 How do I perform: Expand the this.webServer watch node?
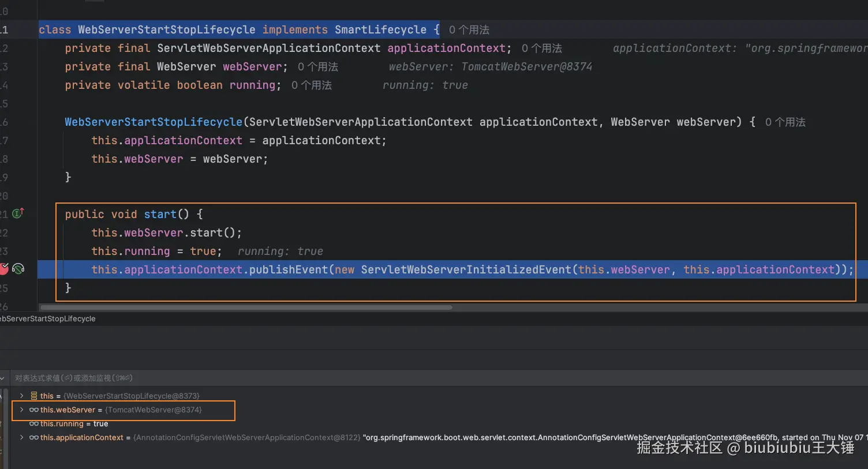coord(22,410)
